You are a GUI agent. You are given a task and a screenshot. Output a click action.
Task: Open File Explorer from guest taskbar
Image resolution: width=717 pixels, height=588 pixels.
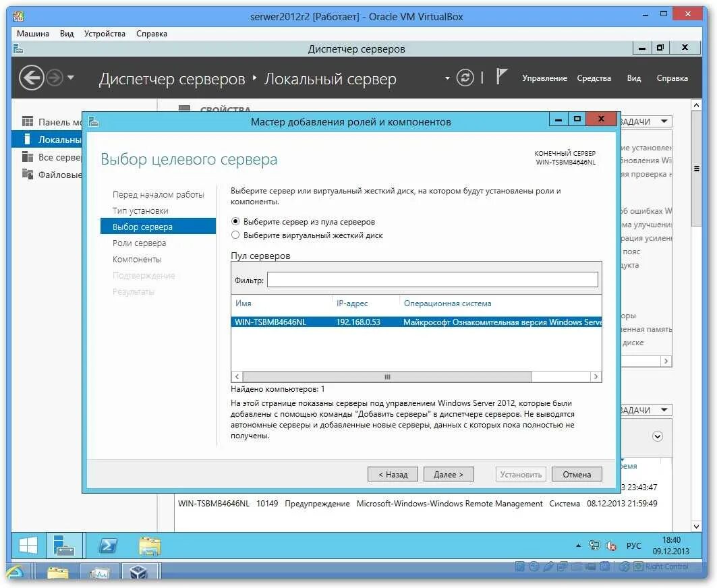[x=150, y=546]
